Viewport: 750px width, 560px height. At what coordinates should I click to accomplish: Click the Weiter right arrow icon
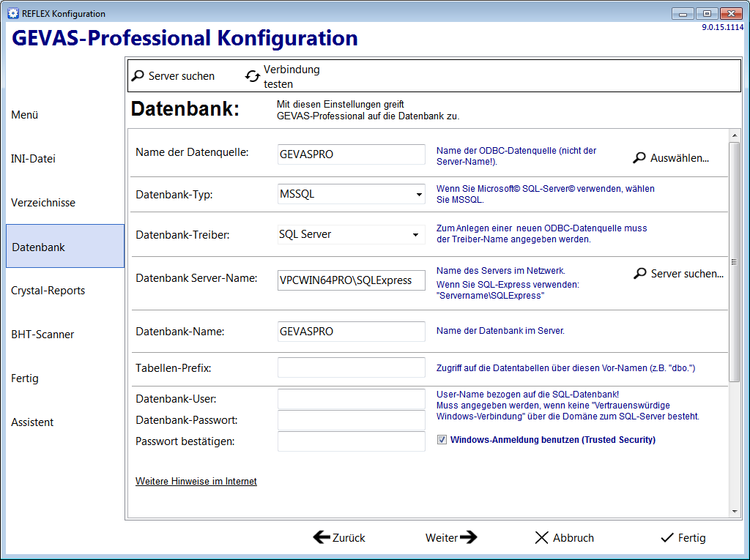(x=469, y=537)
